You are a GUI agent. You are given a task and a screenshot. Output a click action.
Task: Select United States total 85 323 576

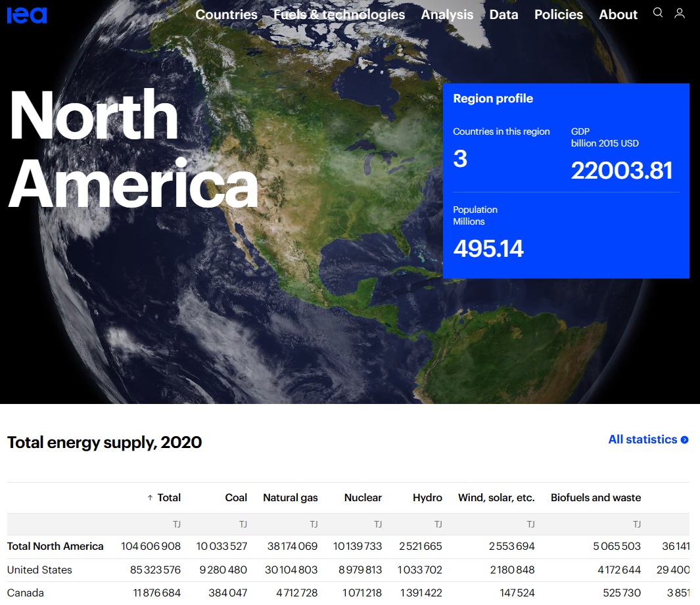pyautogui.click(x=155, y=570)
